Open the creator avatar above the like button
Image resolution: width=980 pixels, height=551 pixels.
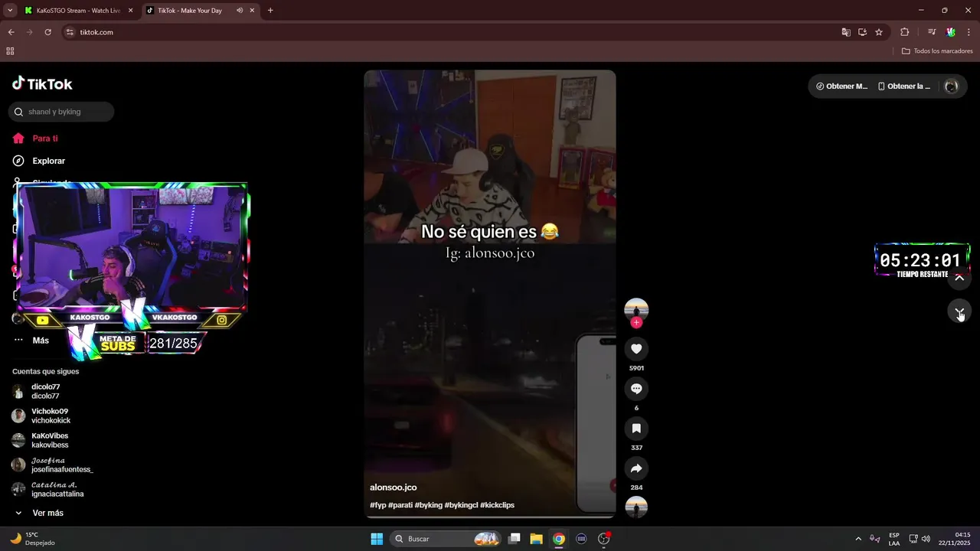click(x=636, y=310)
